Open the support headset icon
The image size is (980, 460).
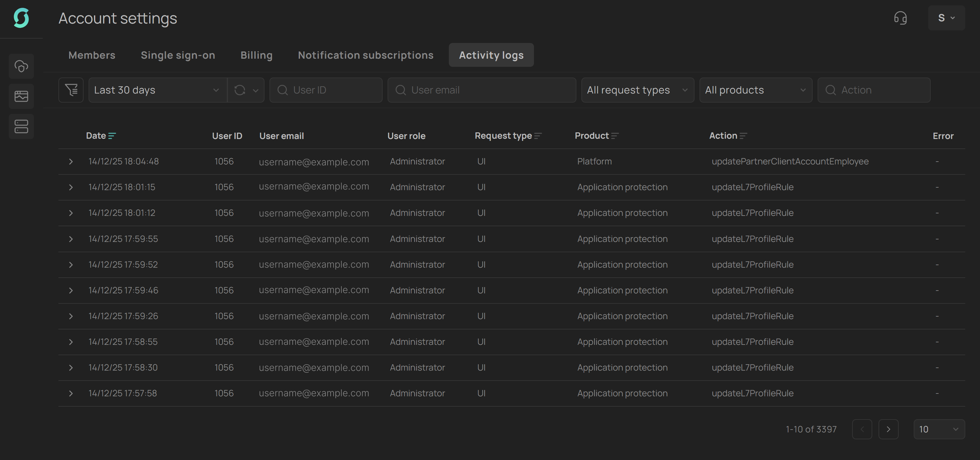point(900,18)
